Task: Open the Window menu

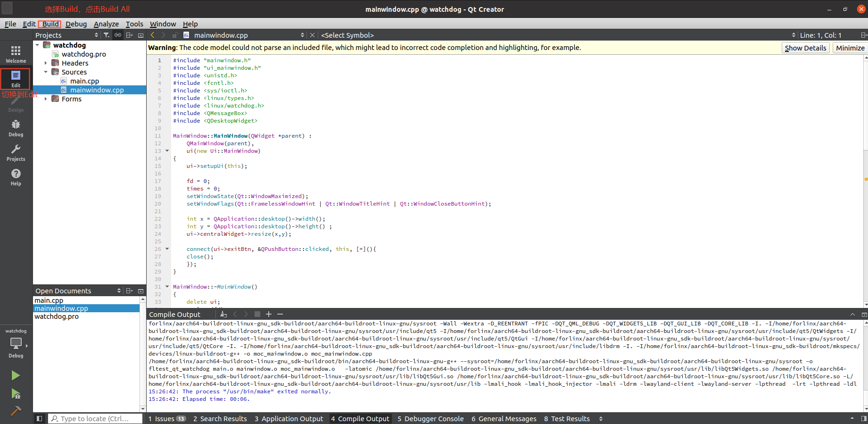Action: tap(163, 24)
